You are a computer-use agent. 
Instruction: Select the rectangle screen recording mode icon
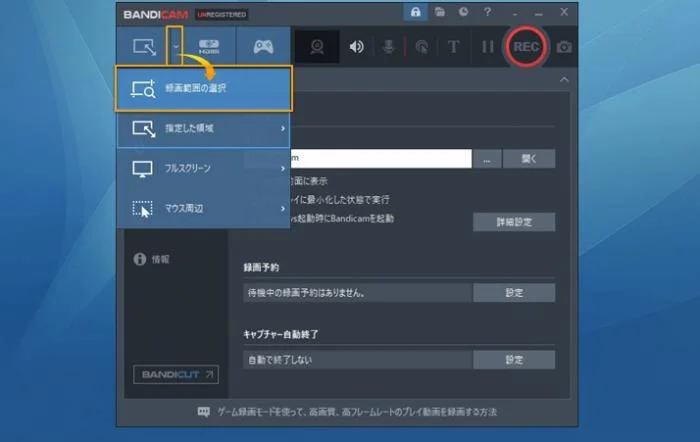pyautogui.click(x=144, y=46)
